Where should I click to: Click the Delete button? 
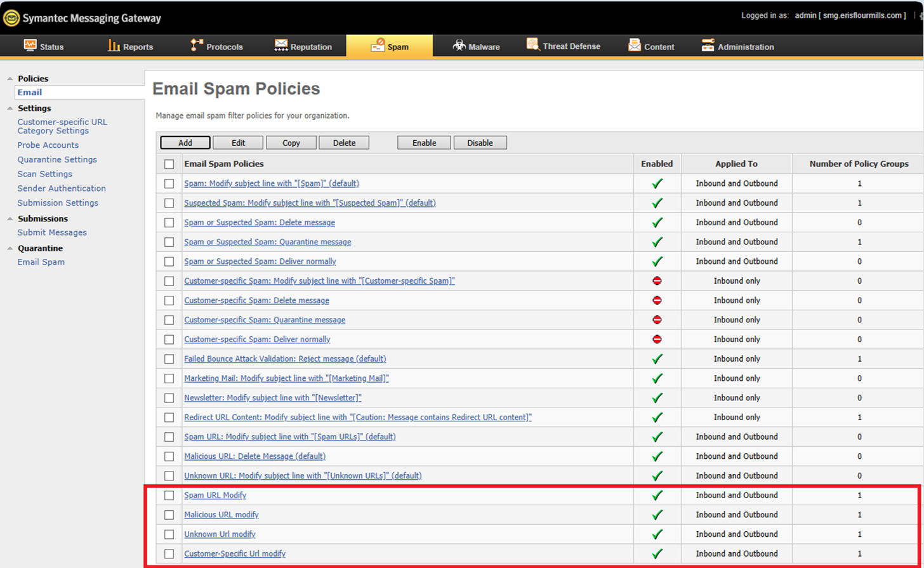(344, 143)
